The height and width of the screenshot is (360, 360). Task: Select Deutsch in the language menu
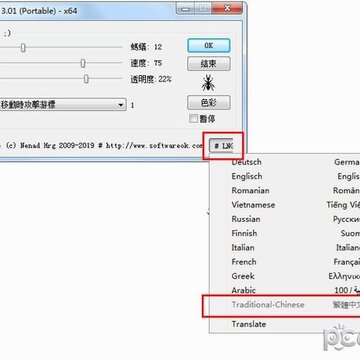pyautogui.click(x=285, y=162)
